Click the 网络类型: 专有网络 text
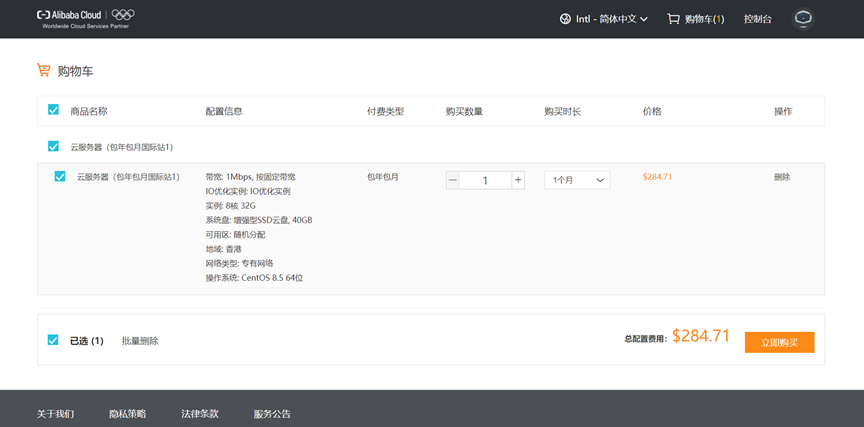 click(x=240, y=263)
